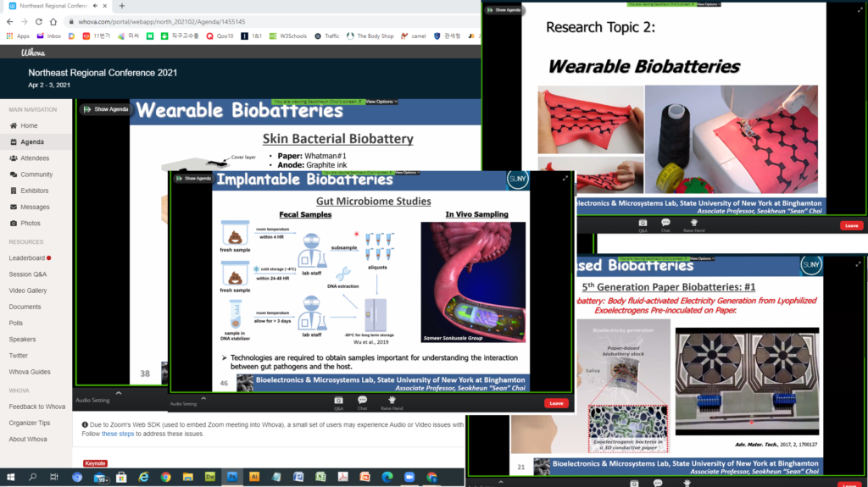This screenshot has width=868, height=487.
Task: Enter fullscreen in Paper Biobatteries window
Action: click(x=858, y=264)
